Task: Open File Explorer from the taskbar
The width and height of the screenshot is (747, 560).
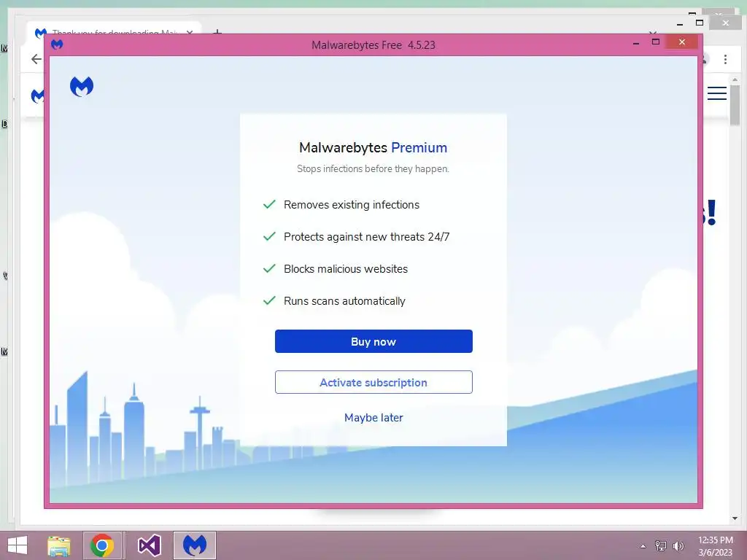Action: (x=59, y=545)
